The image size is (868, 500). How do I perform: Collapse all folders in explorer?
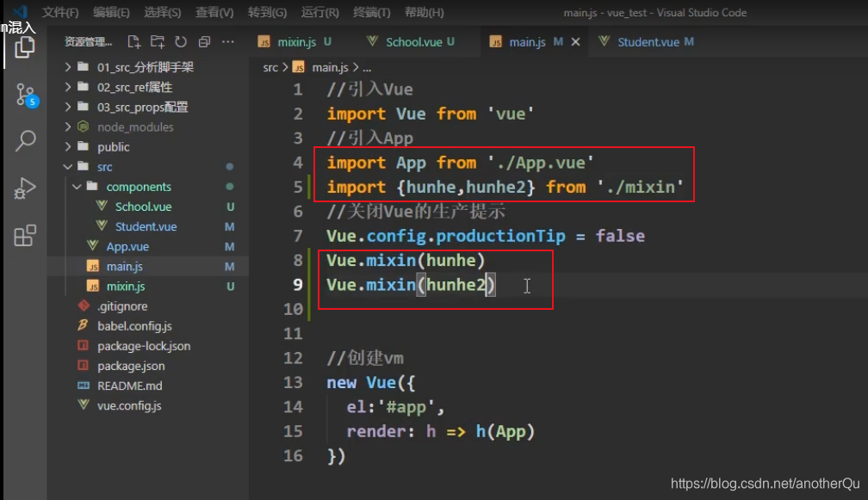pyautogui.click(x=204, y=41)
